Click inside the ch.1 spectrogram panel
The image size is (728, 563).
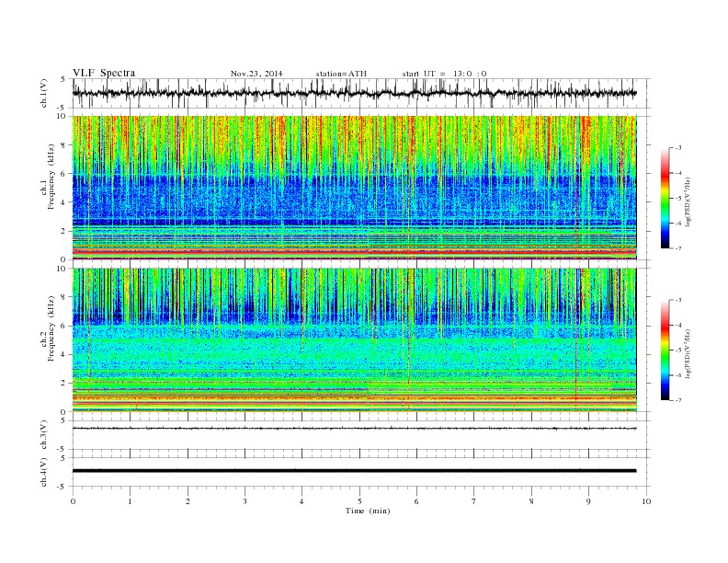coord(354,188)
